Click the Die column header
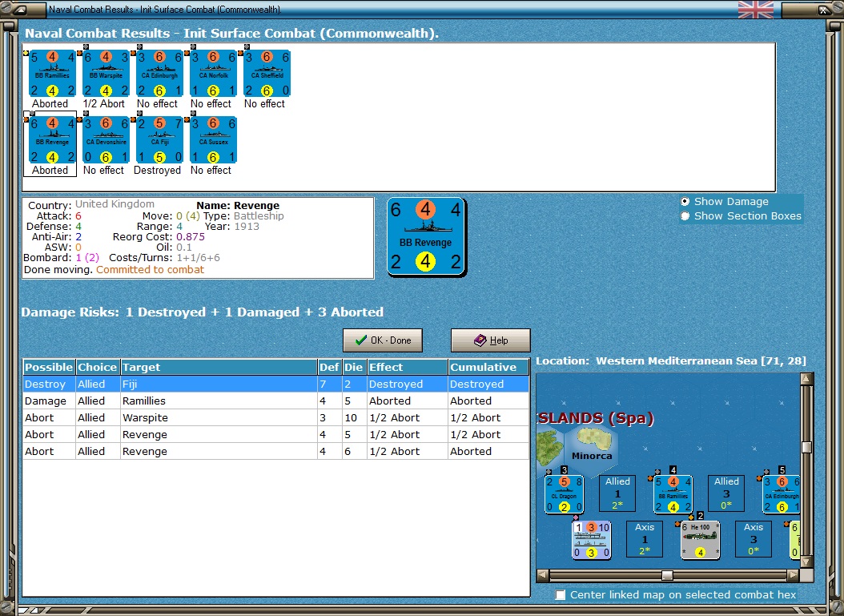This screenshot has width=844, height=616. (x=354, y=367)
